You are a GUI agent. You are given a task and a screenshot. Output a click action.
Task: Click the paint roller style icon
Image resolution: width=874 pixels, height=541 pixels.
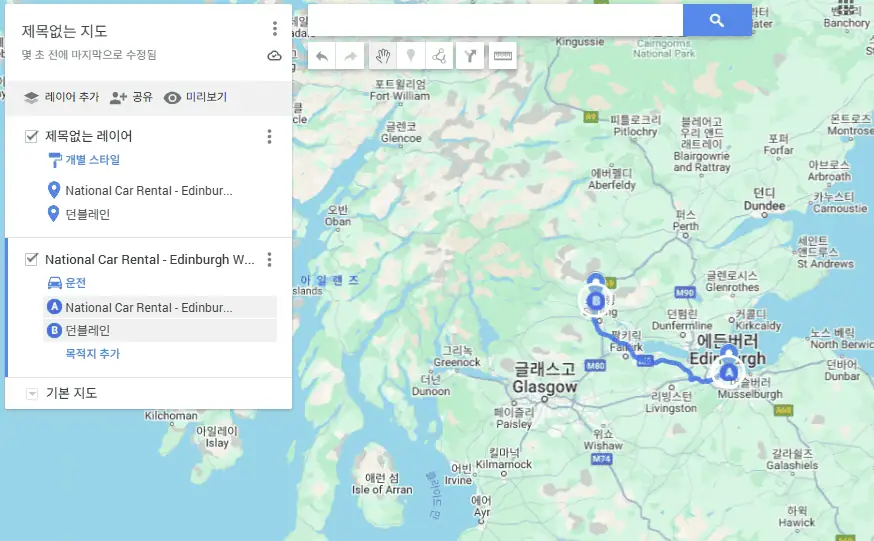pyautogui.click(x=55, y=160)
